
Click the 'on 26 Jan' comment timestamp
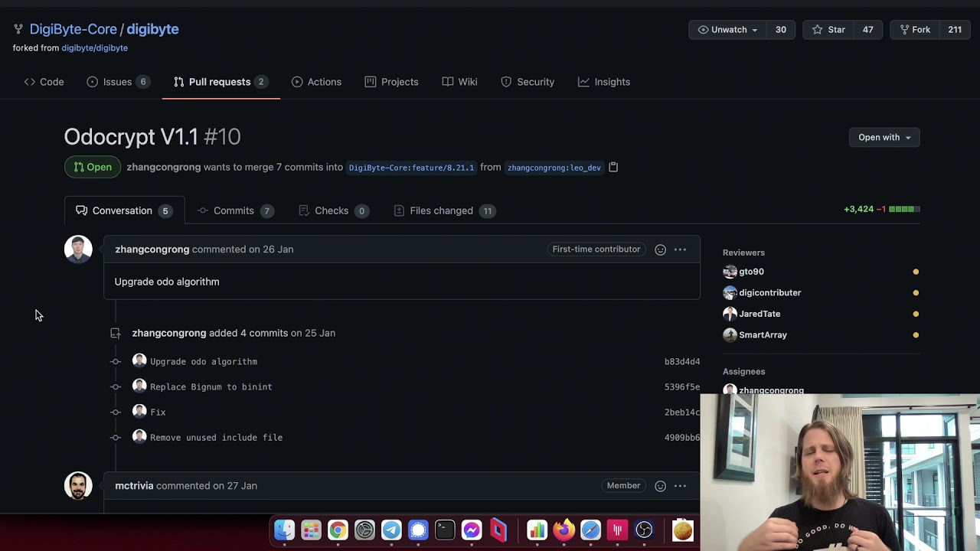tap(271, 249)
